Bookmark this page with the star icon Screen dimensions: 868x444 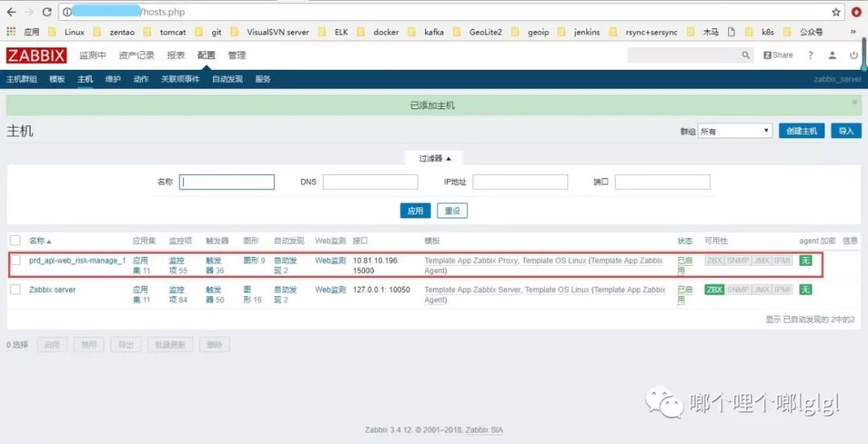pos(836,12)
